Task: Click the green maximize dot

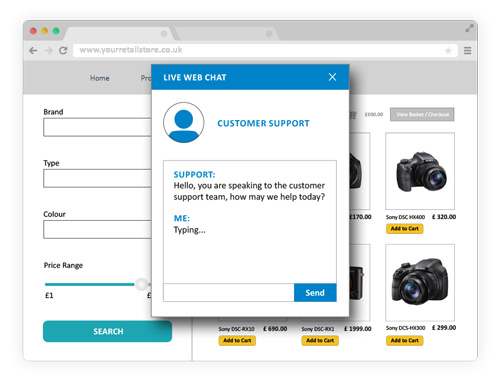Action: click(56, 31)
